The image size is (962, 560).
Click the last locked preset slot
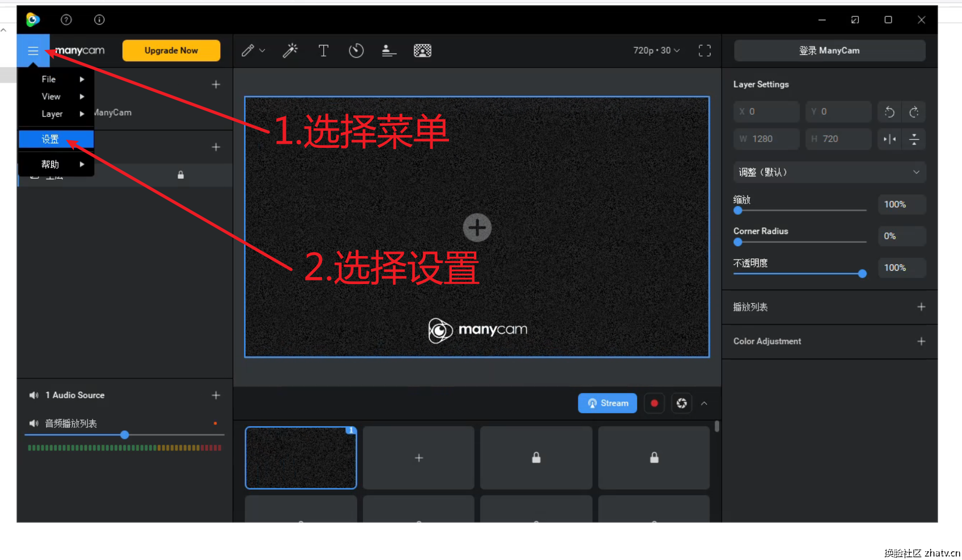tap(654, 458)
